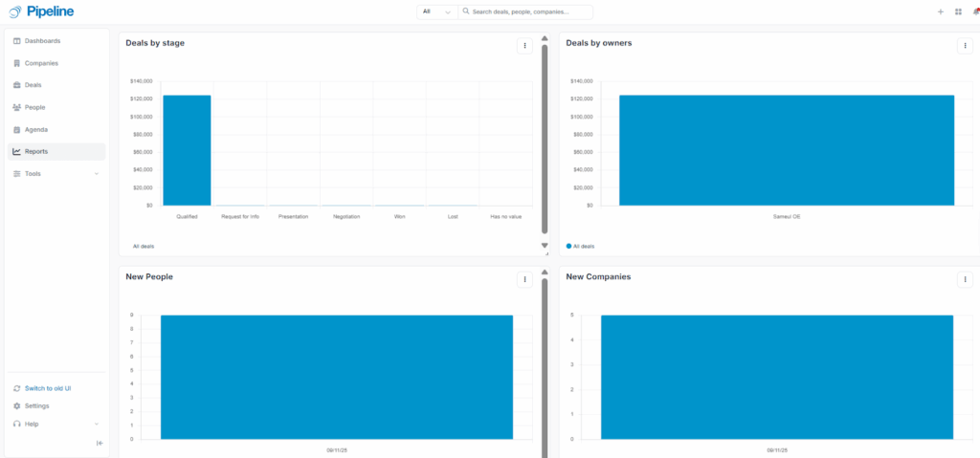This screenshot has width=980, height=458.
Task: Open the Deals by owners three-dot menu
Action: click(965, 46)
